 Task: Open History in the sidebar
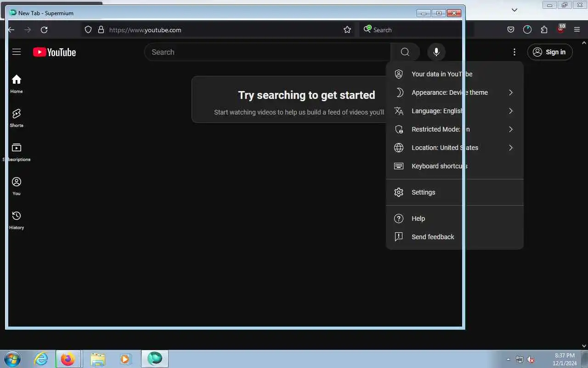coord(17,220)
